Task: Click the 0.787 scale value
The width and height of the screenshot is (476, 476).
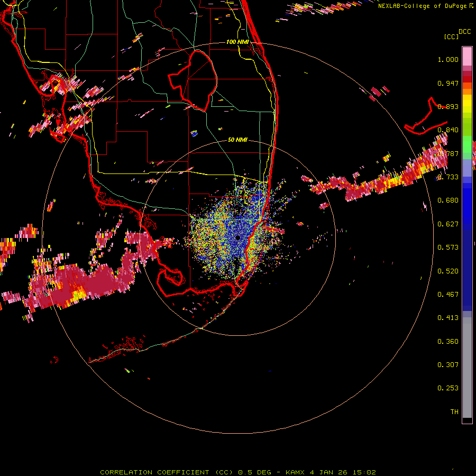Action: [448, 153]
